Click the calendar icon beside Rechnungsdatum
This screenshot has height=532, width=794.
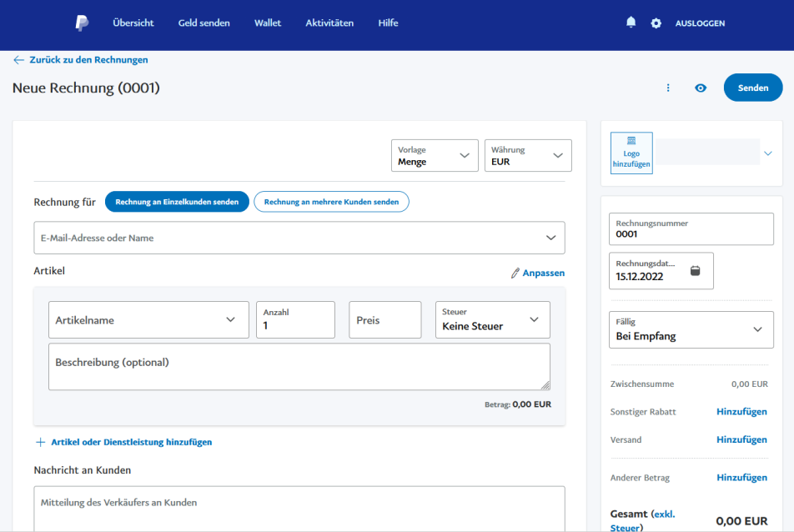click(696, 270)
